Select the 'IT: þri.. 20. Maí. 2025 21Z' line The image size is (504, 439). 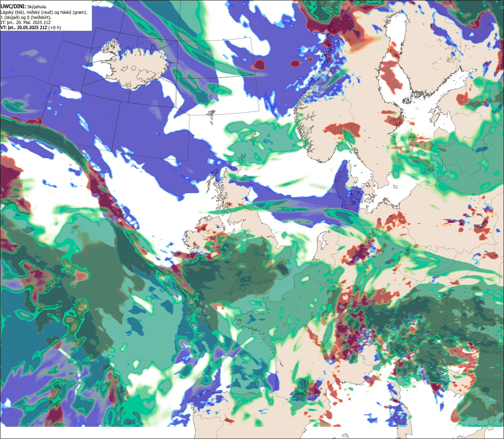pyautogui.click(x=26, y=22)
